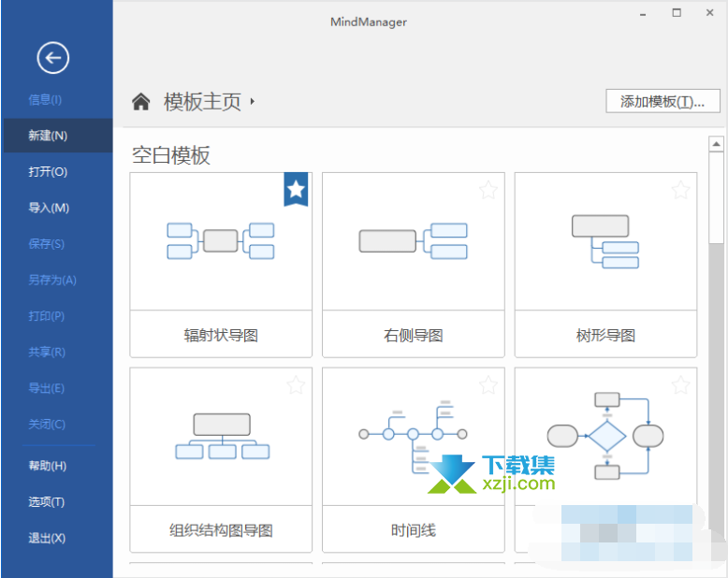
Task: Select the 组织结构图导图 template thumbnail
Action: pos(221,437)
